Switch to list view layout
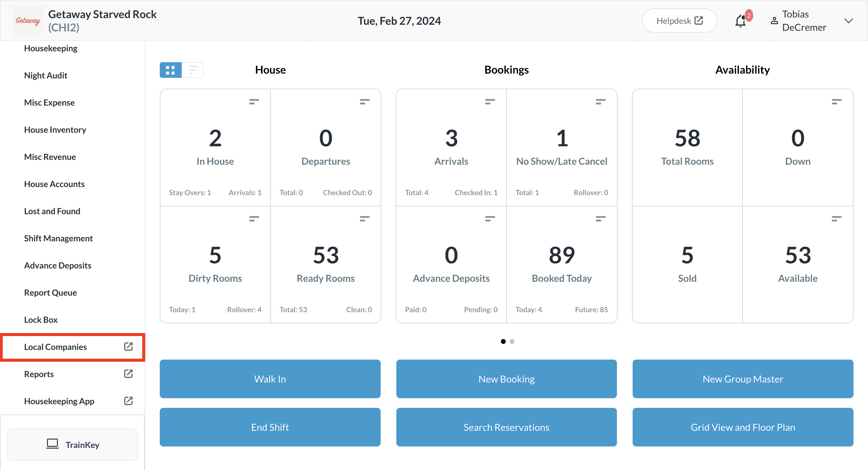 [x=193, y=70]
